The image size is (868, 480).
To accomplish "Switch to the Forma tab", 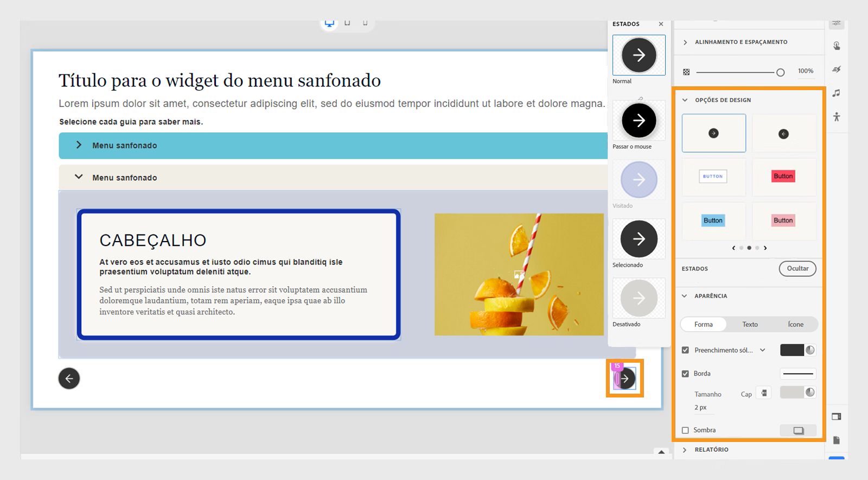I will [x=704, y=324].
